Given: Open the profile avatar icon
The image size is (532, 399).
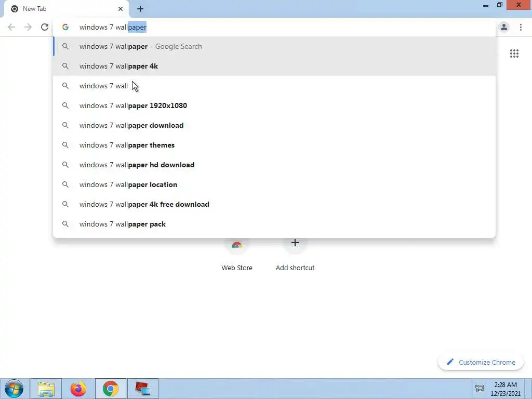Looking at the screenshot, I should pos(504,27).
